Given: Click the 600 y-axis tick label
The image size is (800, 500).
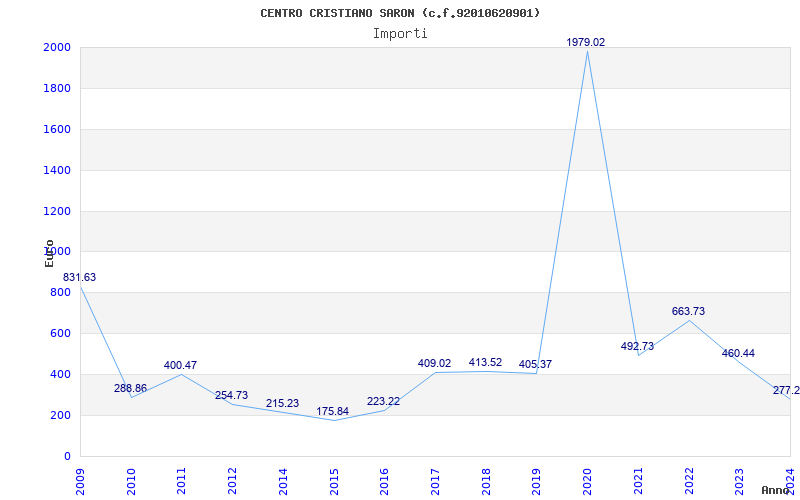Looking at the screenshot, I should tap(61, 334).
